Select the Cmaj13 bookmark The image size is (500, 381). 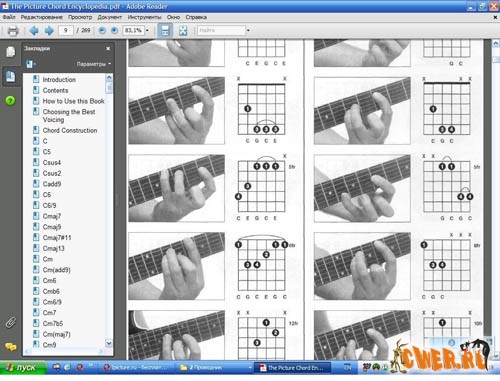(x=53, y=248)
